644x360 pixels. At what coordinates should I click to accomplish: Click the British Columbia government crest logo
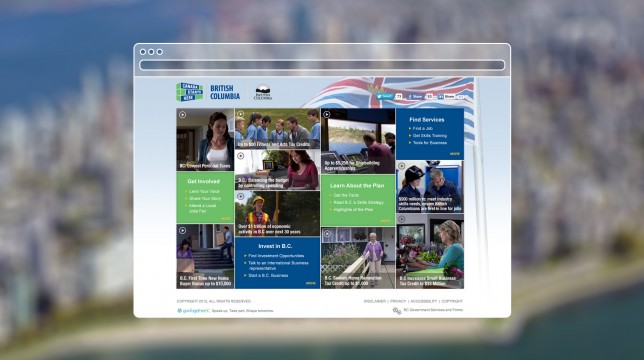[263, 92]
